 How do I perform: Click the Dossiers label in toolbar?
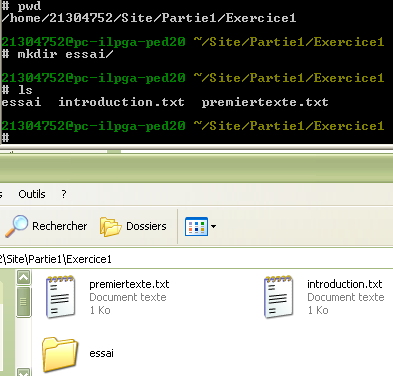[x=146, y=226]
